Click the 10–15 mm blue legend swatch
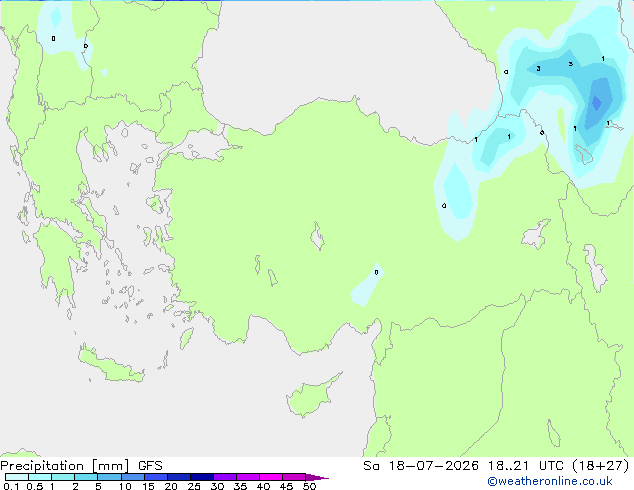Viewport: 634px width, 490px height. click(x=132, y=477)
